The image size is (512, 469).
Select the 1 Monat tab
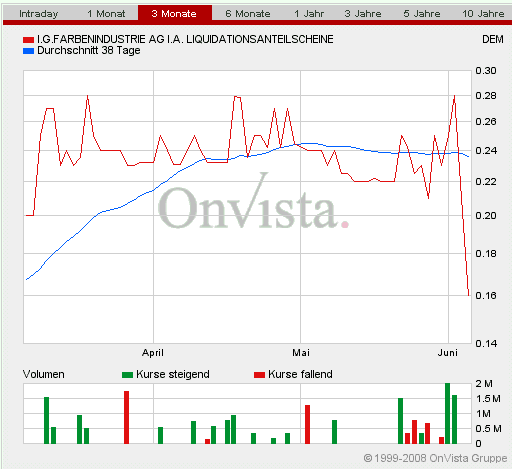106,14
